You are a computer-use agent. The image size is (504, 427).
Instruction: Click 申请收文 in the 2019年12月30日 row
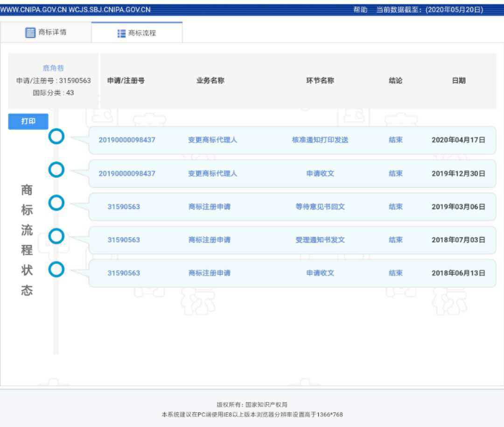320,173
